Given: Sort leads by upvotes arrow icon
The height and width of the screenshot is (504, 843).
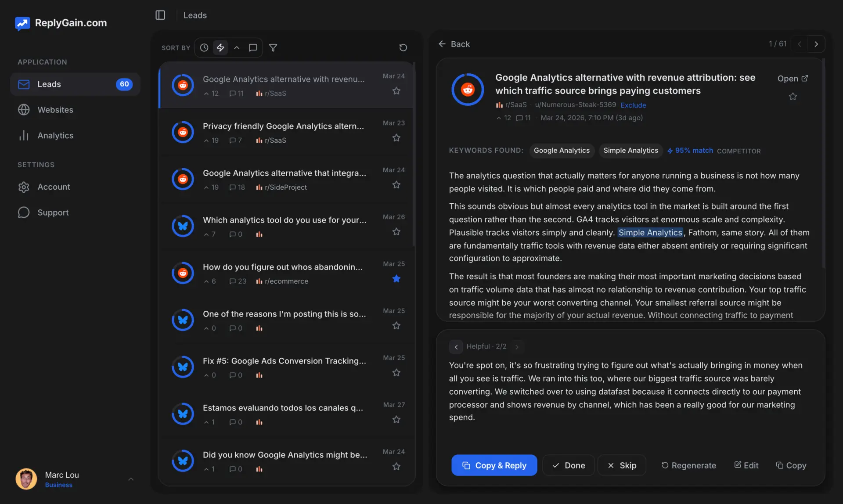Looking at the screenshot, I should coord(237,47).
